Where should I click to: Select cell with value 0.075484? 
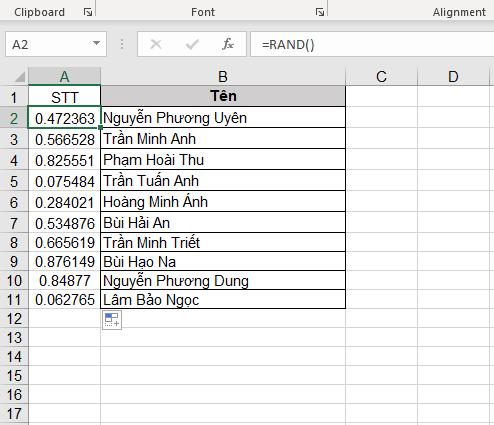click(x=65, y=181)
